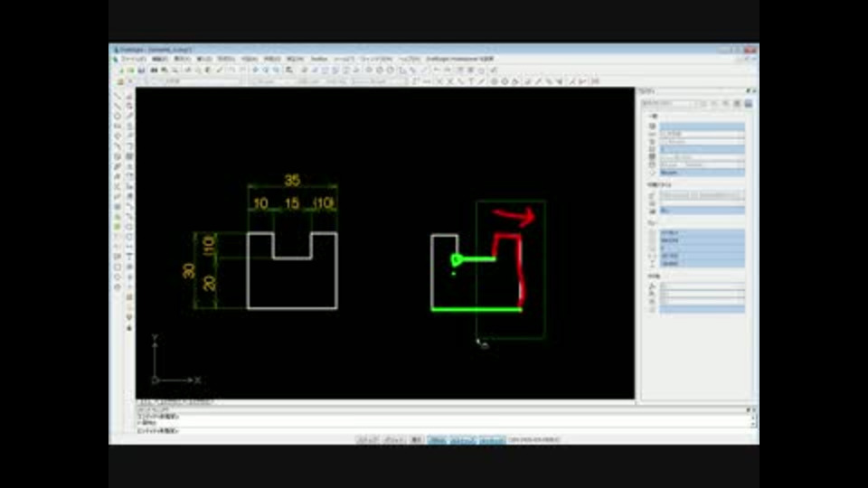
Task: Click the Redo icon in the top toolbar
Action: [242, 70]
